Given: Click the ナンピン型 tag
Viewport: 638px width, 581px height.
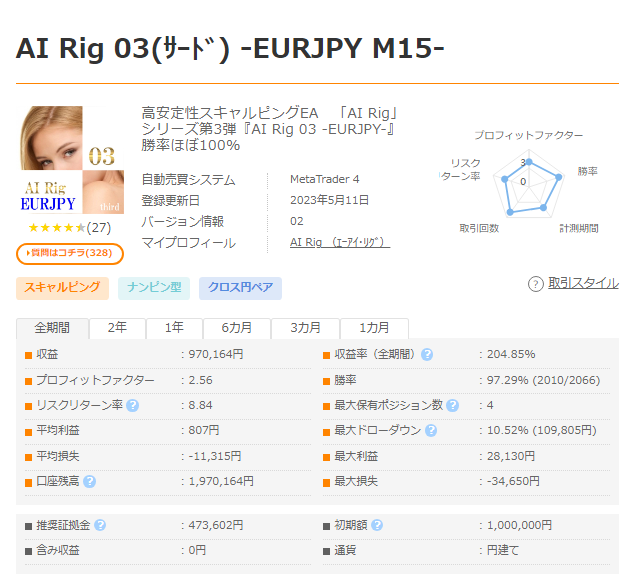Looking at the screenshot, I should click(x=154, y=288).
